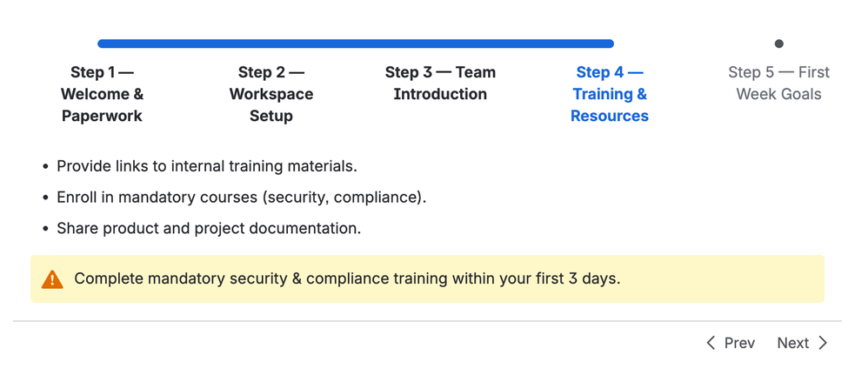The height and width of the screenshot is (382, 868).
Task: Click progress bar segment above Step 2
Action: click(x=271, y=44)
